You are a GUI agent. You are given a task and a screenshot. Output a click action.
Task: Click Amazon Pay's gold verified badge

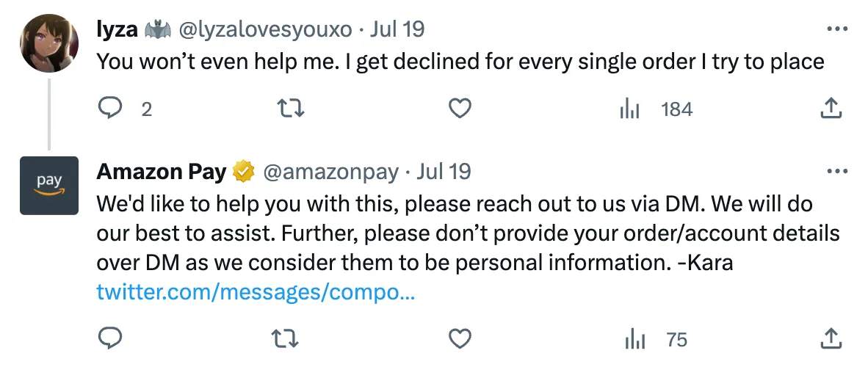pyautogui.click(x=243, y=172)
